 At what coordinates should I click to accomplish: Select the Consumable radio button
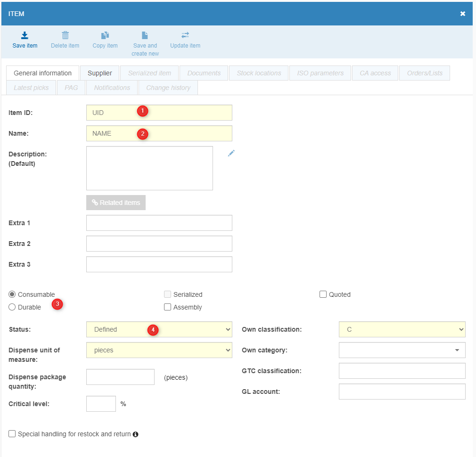(12, 294)
